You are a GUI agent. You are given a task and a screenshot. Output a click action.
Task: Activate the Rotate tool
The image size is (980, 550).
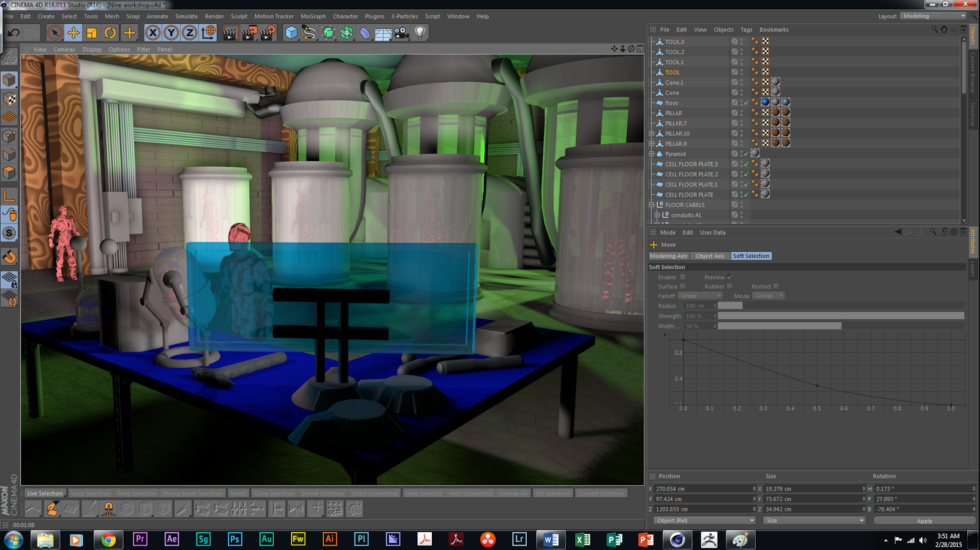110,33
